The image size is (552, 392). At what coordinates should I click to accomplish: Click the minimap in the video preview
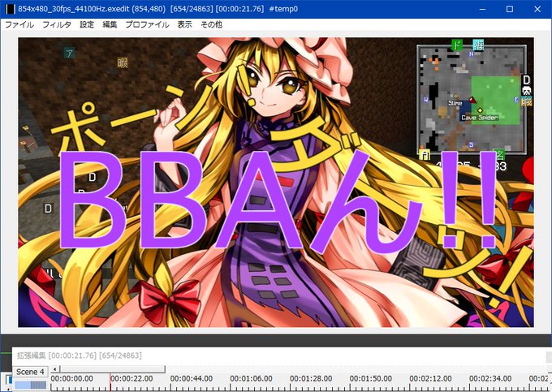(x=472, y=100)
